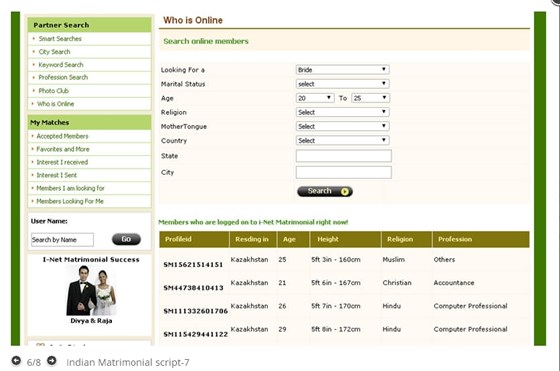The width and height of the screenshot is (560, 371).
Task: Open Photo Club menu item
Action: (x=54, y=91)
